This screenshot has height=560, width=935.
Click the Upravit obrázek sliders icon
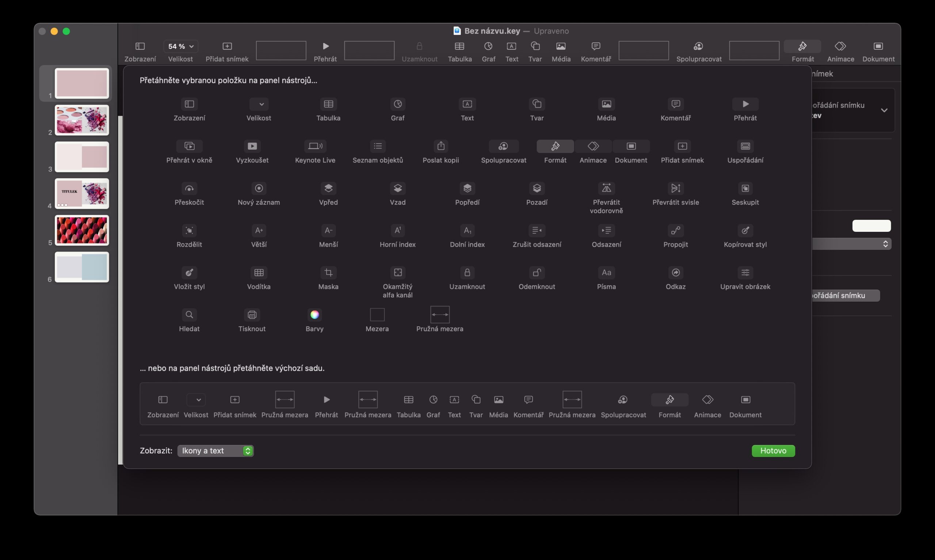point(745,272)
